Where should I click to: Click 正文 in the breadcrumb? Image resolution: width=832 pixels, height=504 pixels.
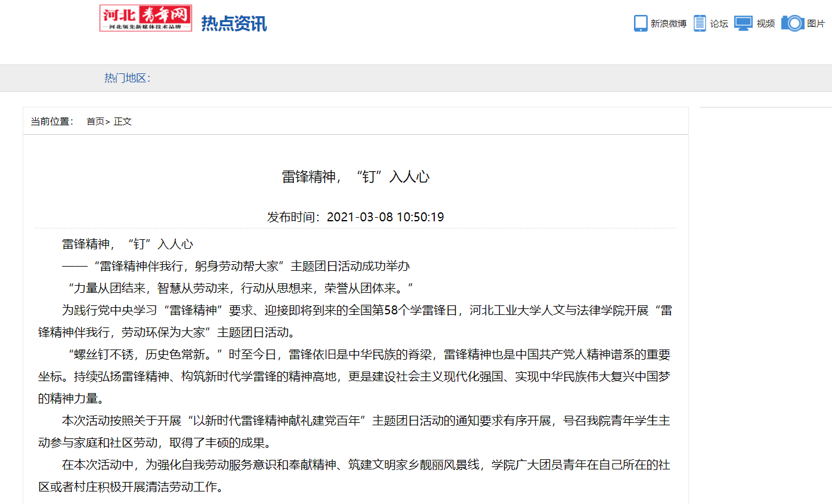pyautogui.click(x=122, y=122)
